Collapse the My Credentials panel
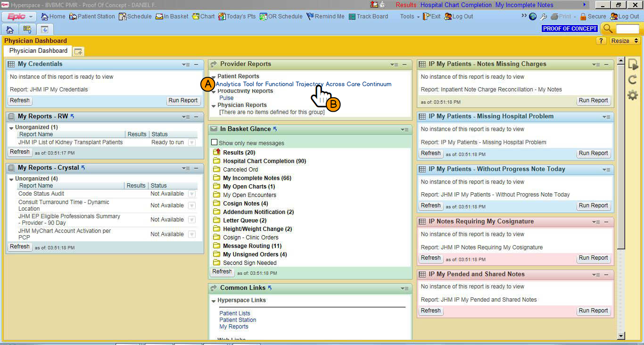The image size is (644, 345). (x=196, y=65)
